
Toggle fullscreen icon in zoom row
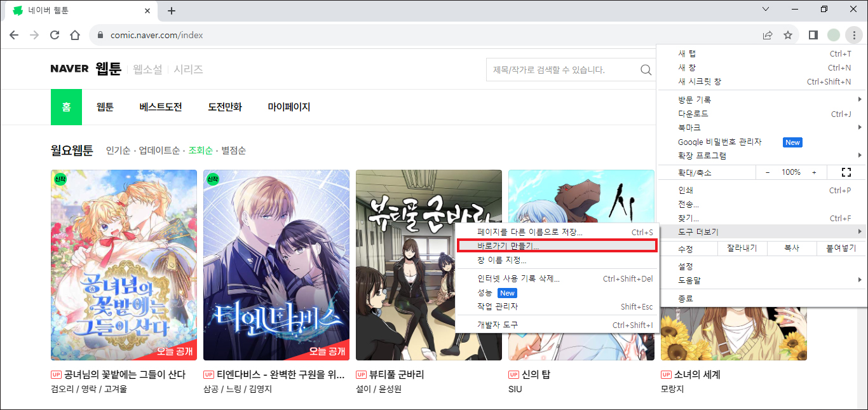(846, 172)
